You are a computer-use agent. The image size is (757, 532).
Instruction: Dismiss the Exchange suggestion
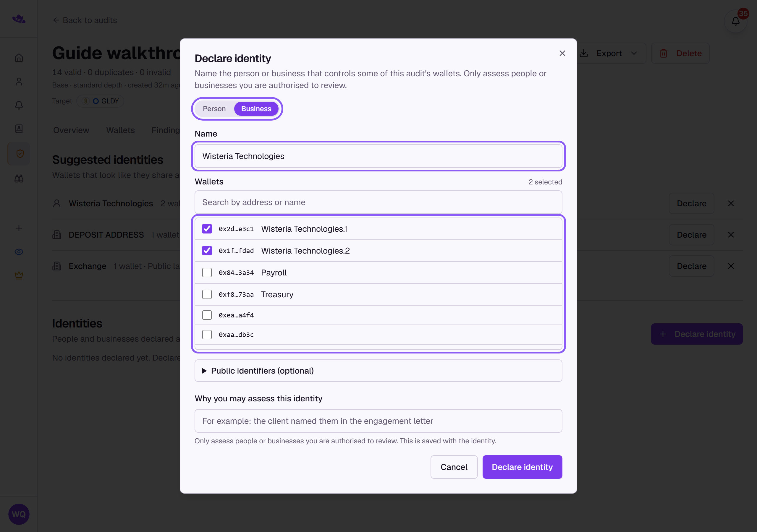(731, 266)
